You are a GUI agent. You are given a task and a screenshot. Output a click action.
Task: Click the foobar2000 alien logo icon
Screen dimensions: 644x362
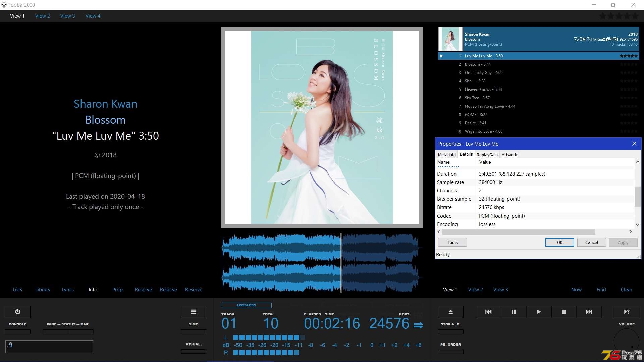click(x=4, y=5)
